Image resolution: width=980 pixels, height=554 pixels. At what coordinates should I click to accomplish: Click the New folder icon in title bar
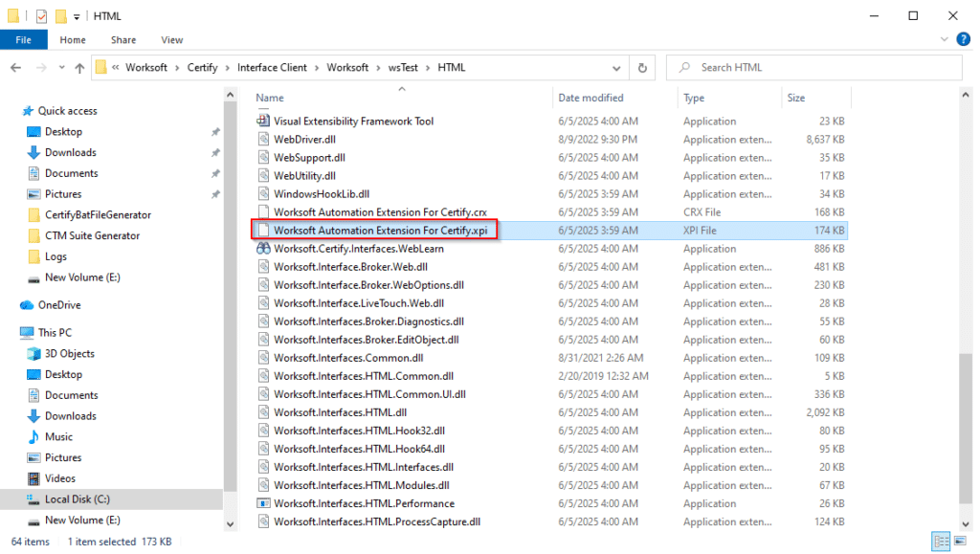60,16
